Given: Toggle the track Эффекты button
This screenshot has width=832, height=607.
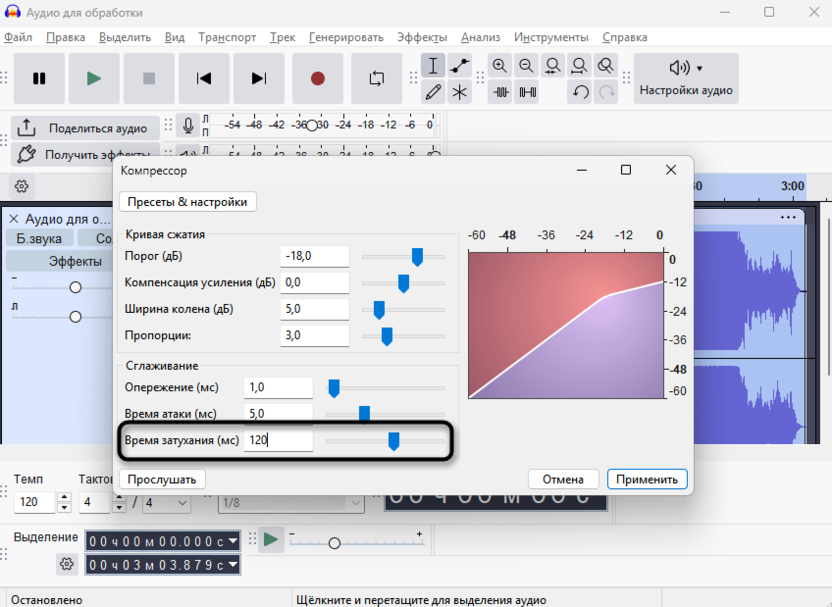Looking at the screenshot, I should click(x=75, y=261).
